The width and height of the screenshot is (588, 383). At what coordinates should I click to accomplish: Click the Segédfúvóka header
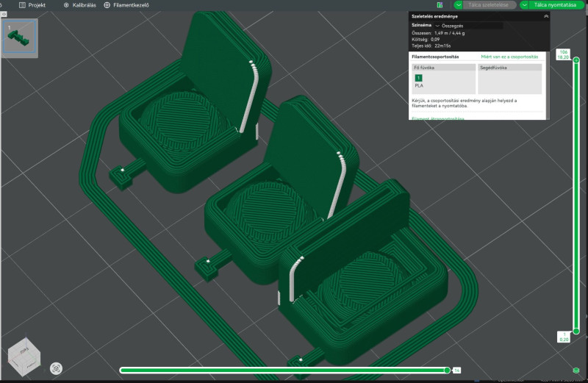(510, 68)
